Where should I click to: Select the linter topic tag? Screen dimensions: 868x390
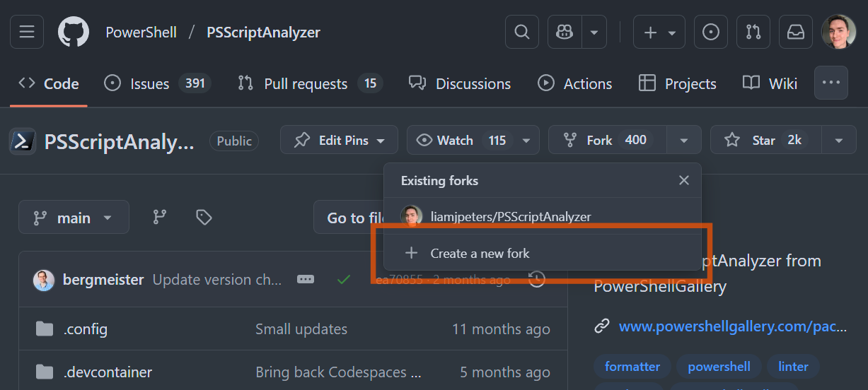[x=793, y=367]
